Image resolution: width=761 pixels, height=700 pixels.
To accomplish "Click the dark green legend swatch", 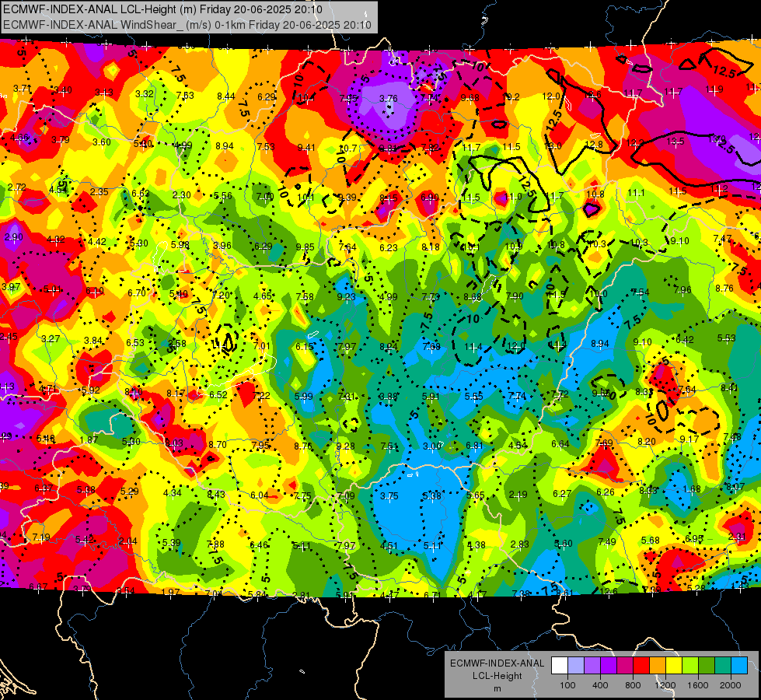I will (707, 666).
